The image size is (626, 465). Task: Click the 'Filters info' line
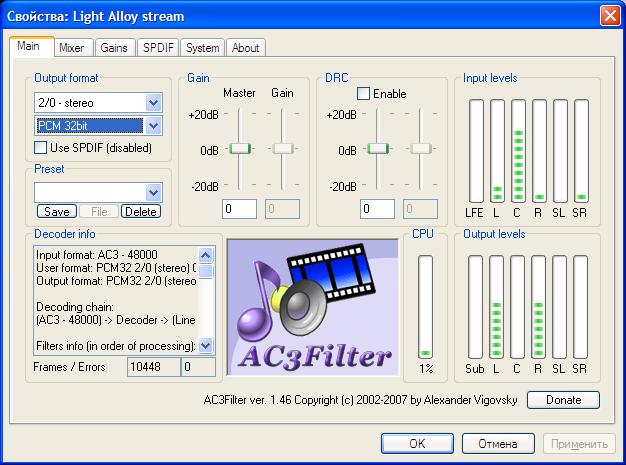[x=116, y=346]
